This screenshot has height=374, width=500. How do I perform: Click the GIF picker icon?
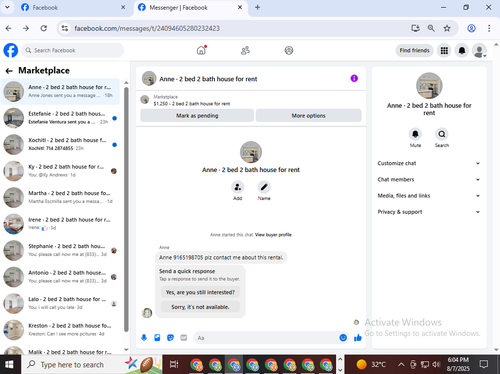[x=184, y=338]
